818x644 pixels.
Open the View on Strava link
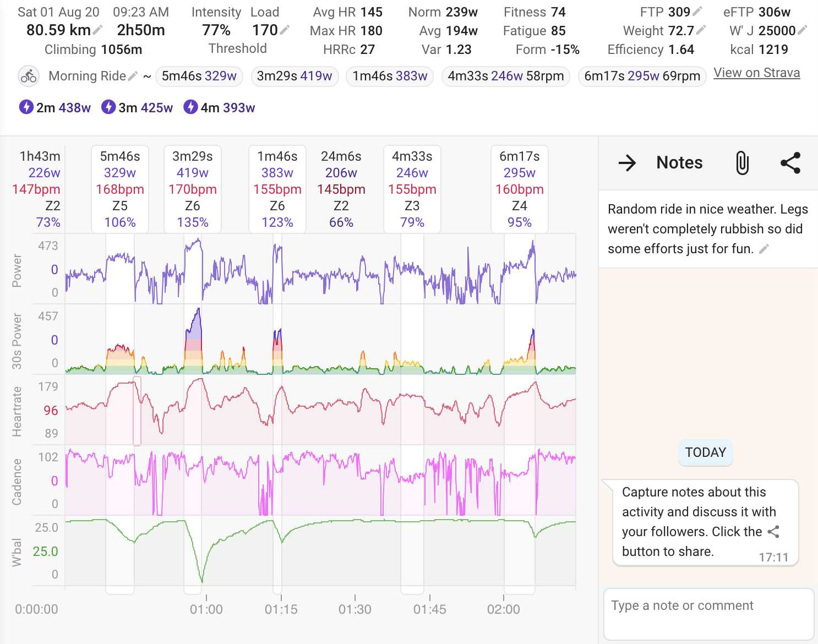756,73
